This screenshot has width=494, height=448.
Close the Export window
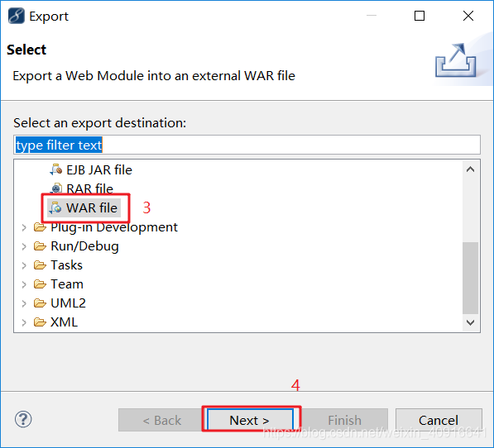coord(468,16)
